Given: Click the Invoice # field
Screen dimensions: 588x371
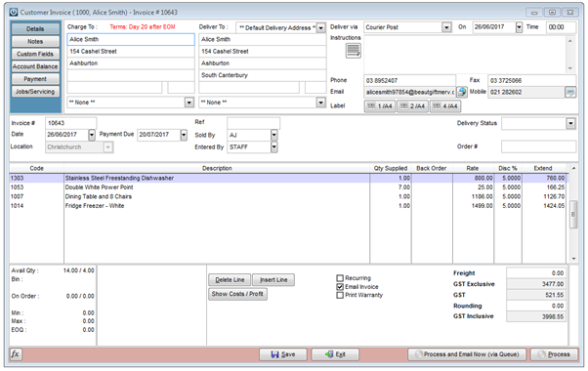Looking at the screenshot, I should 70,123.
